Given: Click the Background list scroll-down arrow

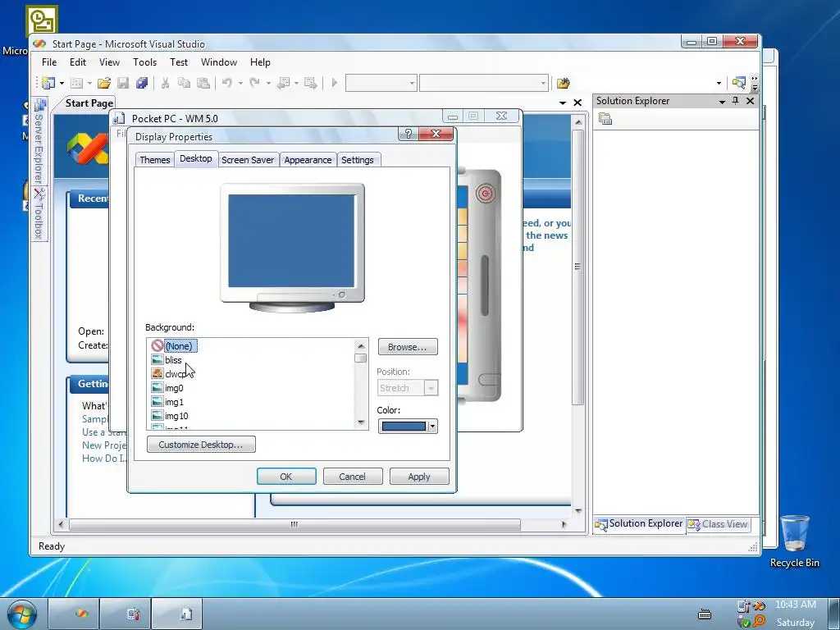Looking at the screenshot, I should (x=361, y=422).
